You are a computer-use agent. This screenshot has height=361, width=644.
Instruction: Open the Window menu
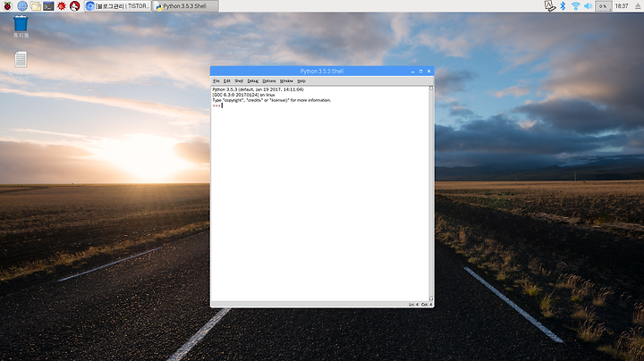[x=286, y=81]
